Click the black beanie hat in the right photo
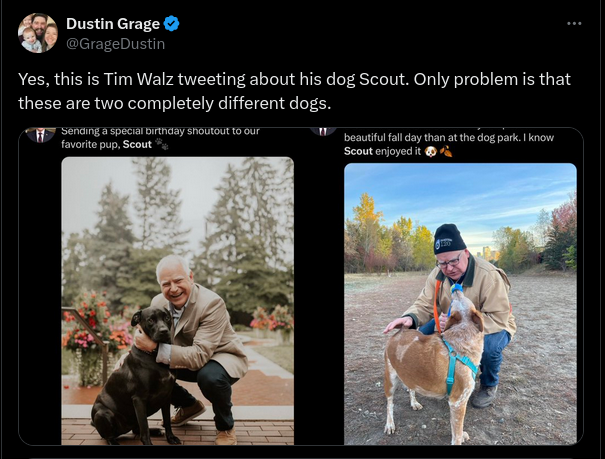 [449, 239]
